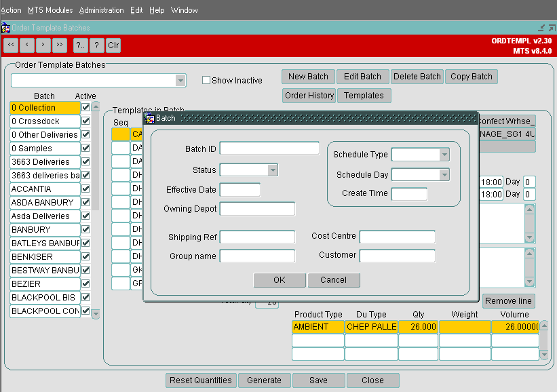Jump to last record with >> button

(x=60, y=45)
